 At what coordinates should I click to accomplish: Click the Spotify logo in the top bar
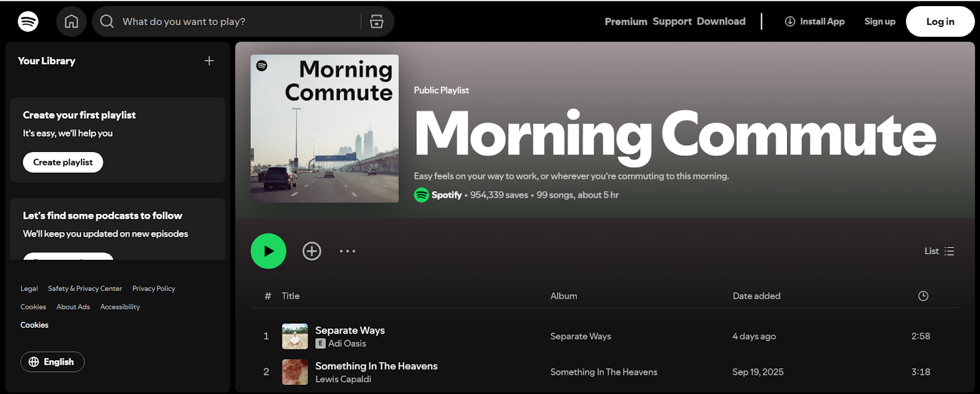(x=28, y=21)
